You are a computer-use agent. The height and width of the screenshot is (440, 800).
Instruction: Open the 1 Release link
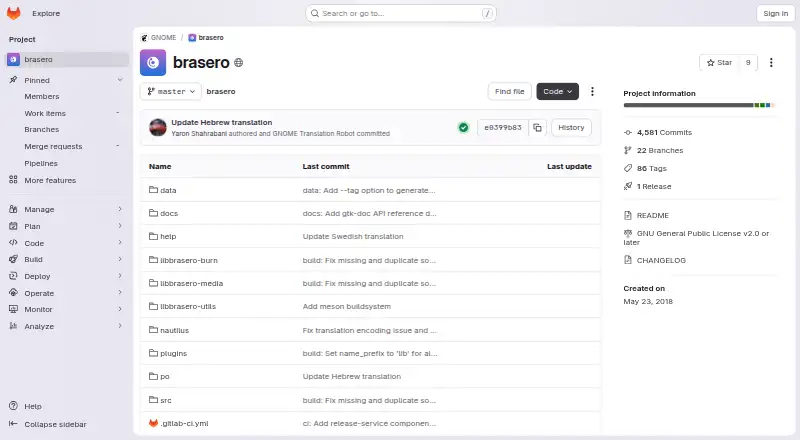tap(647, 186)
